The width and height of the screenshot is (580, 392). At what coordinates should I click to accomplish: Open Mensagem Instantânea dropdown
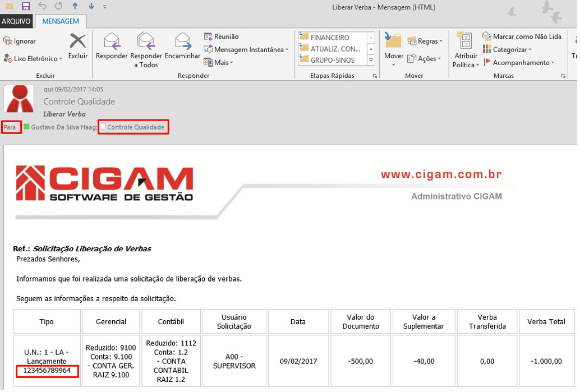click(x=246, y=49)
